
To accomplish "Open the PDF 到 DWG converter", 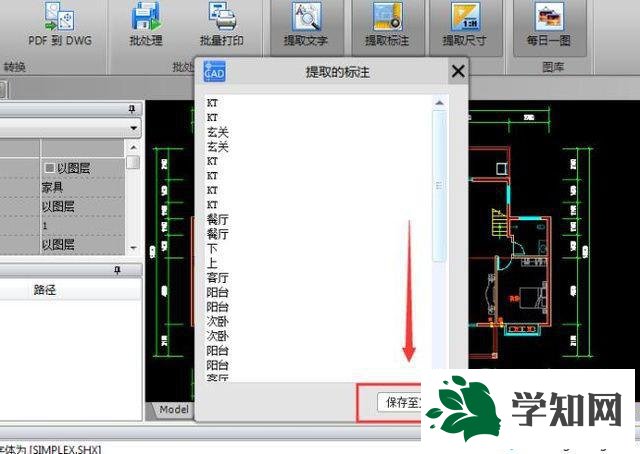I will pyautogui.click(x=60, y=24).
